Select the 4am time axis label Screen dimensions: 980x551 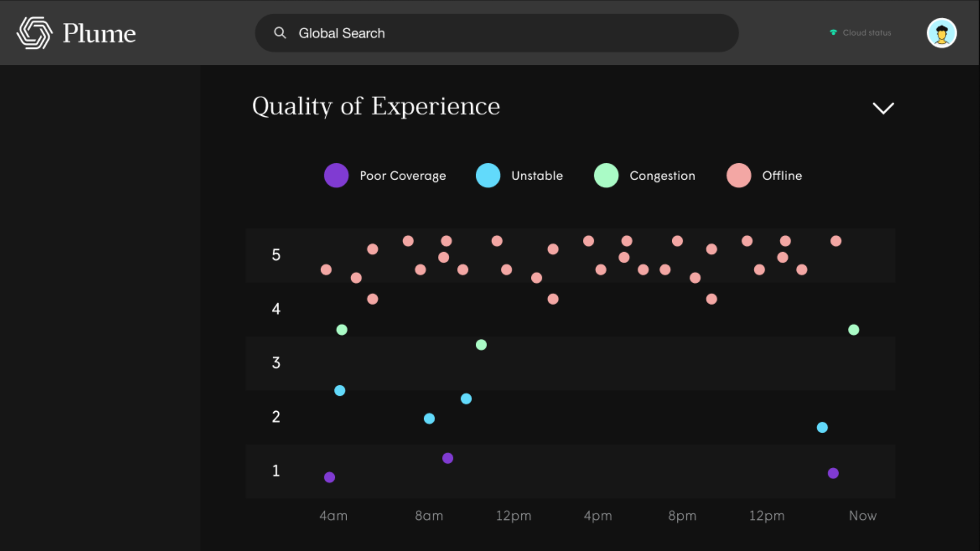[x=333, y=516]
